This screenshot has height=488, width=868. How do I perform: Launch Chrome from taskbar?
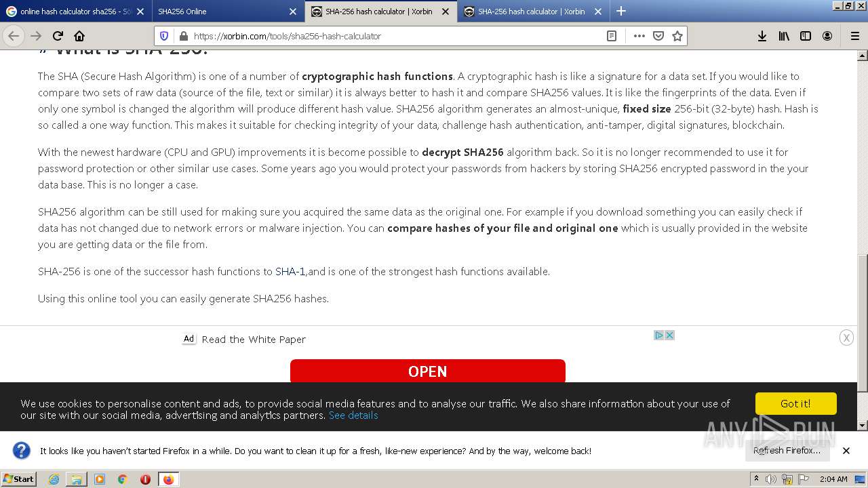pyautogui.click(x=123, y=479)
